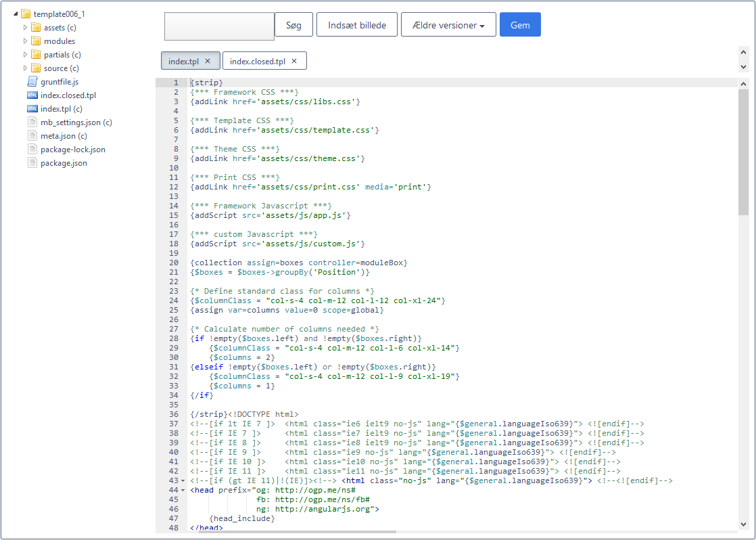Select the index.tpl editor tab
Image resolution: width=756 pixels, height=540 pixels.
183,61
